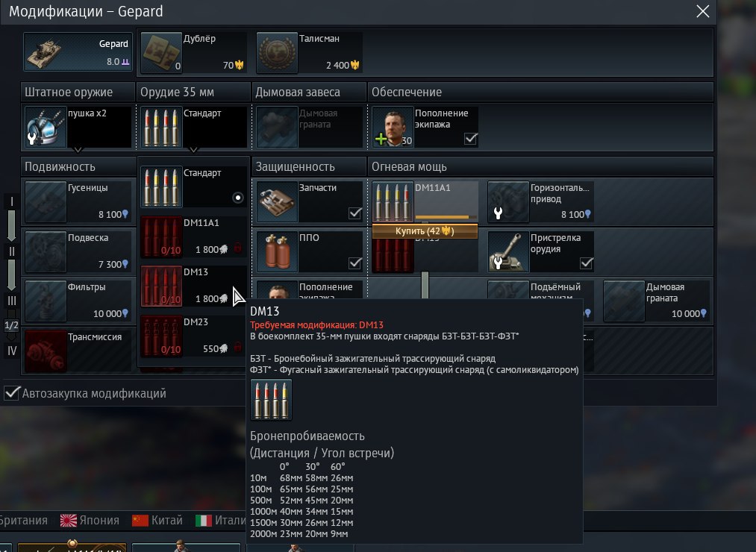Viewport: 756px width, 552px height.
Task: Click tier II marker
Action: (x=12, y=251)
